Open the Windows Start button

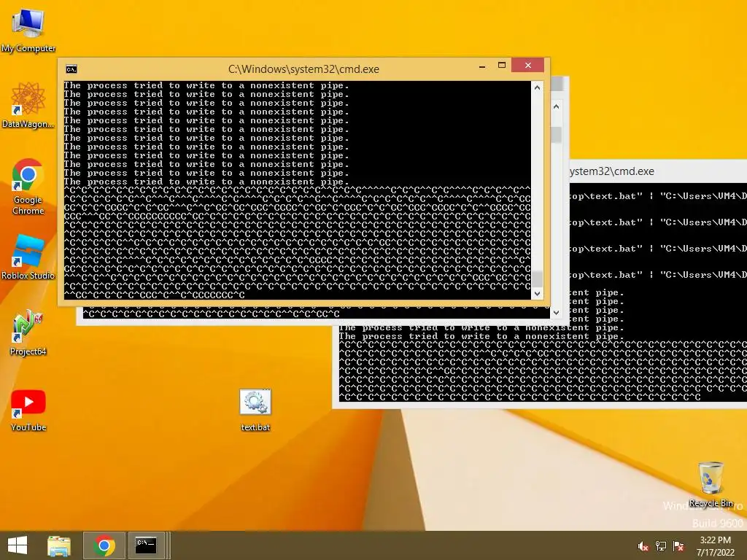click(x=18, y=545)
